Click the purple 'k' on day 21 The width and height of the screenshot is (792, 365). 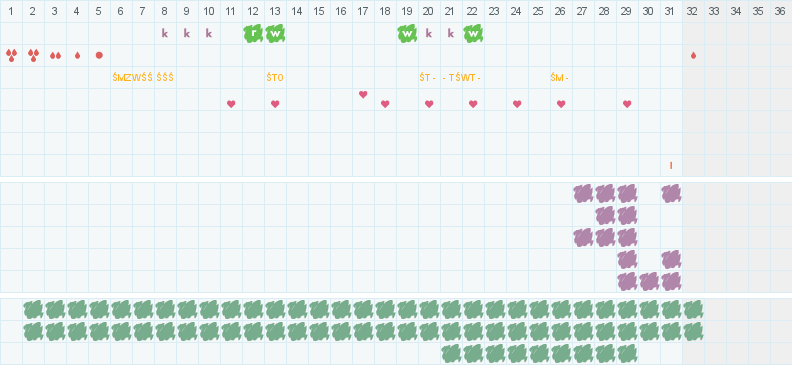[451, 33]
